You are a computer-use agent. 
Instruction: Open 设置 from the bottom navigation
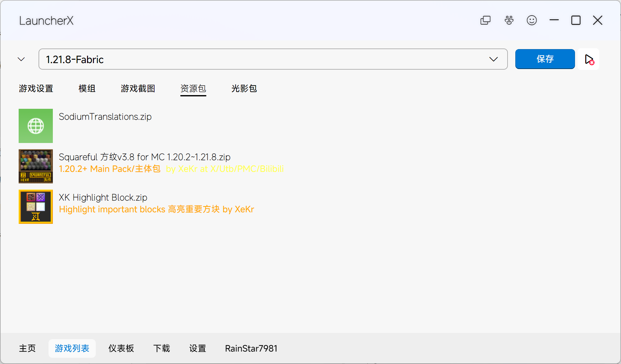click(197, 348)
